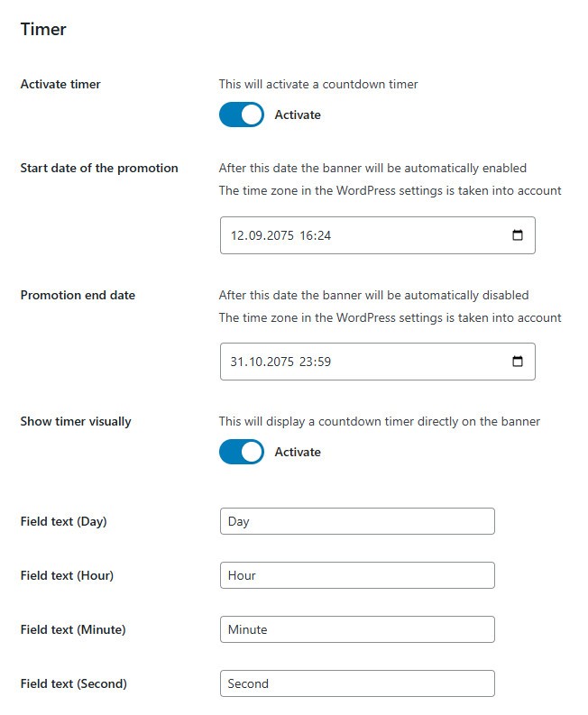Select the 16:24 time in the start date
The height and width of the screenshot is (715, 588).
point(317,235)
